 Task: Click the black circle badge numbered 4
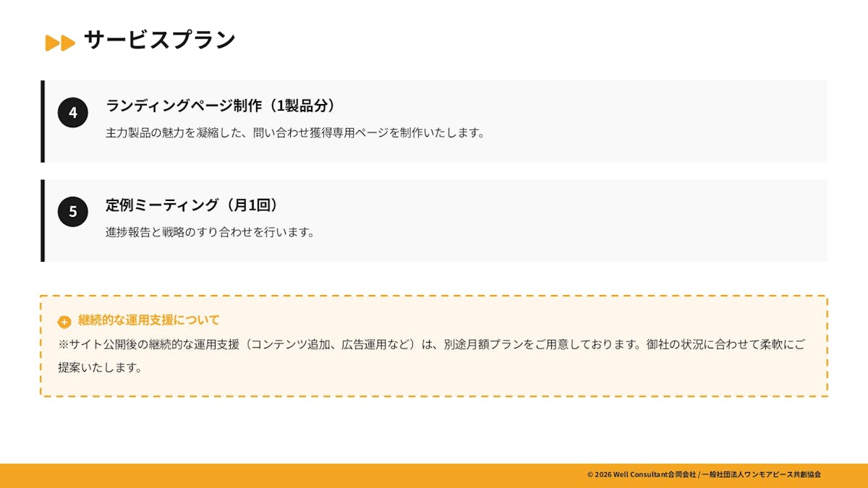click(x=72, y=113)
